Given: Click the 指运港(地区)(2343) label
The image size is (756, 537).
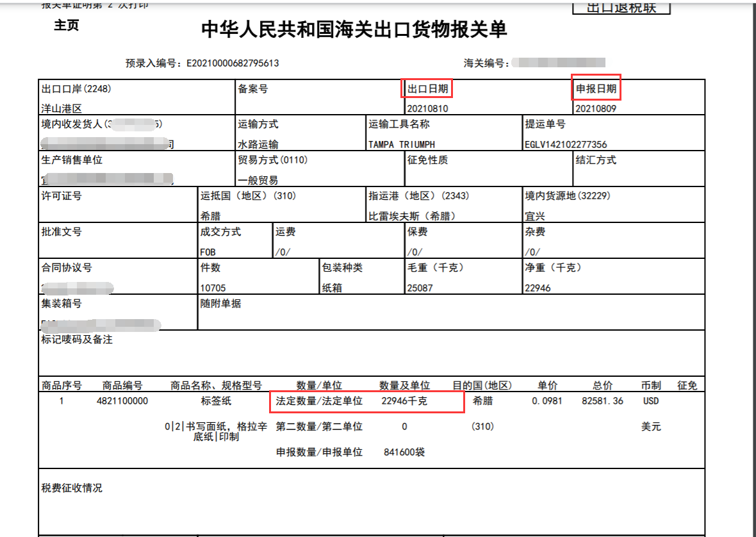Looking at the screenshot, I should [x=418, y=195].
